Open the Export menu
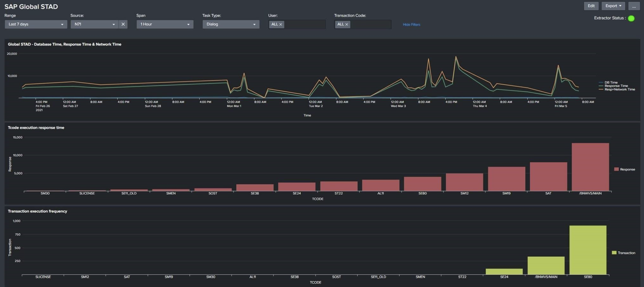644x287 pixels. pyautogui.click(x=613, y=6)
